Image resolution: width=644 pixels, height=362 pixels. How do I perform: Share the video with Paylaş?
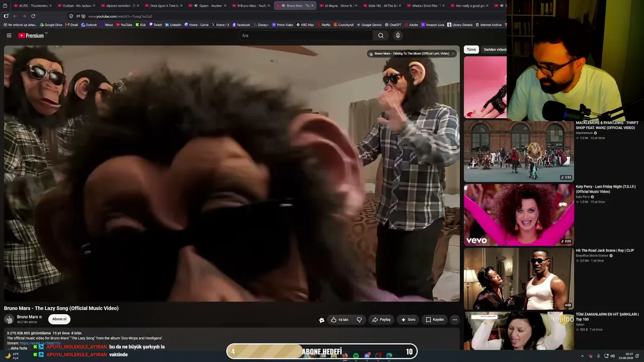click(381, 320)
